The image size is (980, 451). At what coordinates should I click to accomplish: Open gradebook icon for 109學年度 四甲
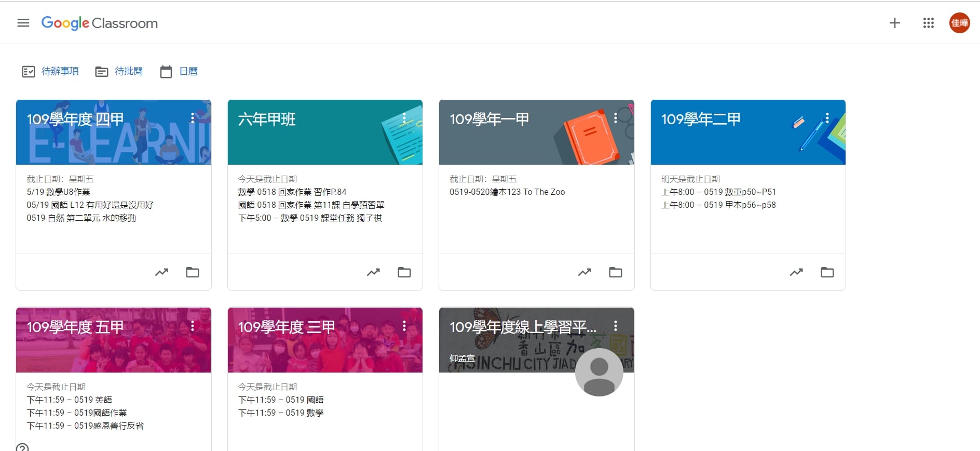point(161,272)
